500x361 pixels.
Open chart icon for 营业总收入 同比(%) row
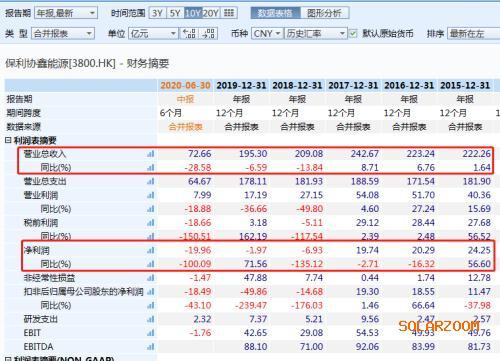151,167
